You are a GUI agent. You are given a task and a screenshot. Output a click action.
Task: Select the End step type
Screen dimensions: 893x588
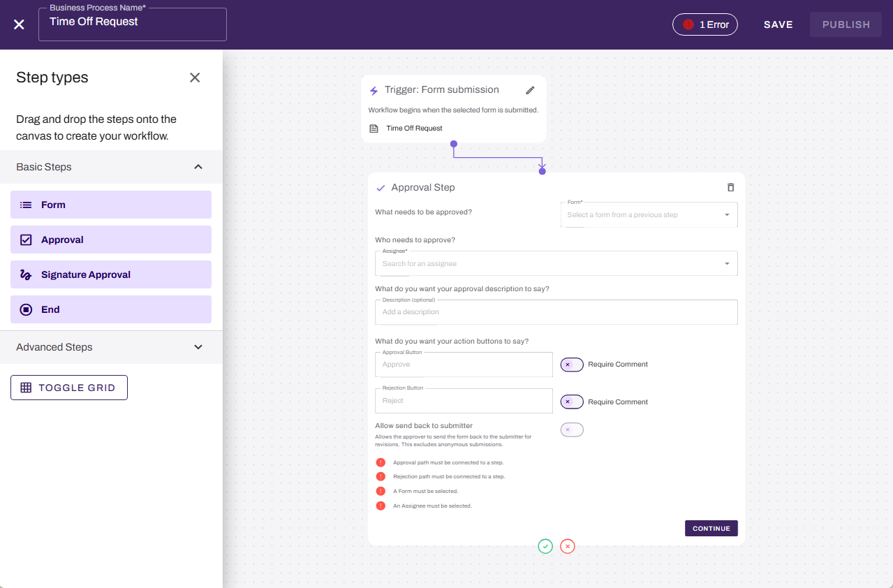click(111, 309)
